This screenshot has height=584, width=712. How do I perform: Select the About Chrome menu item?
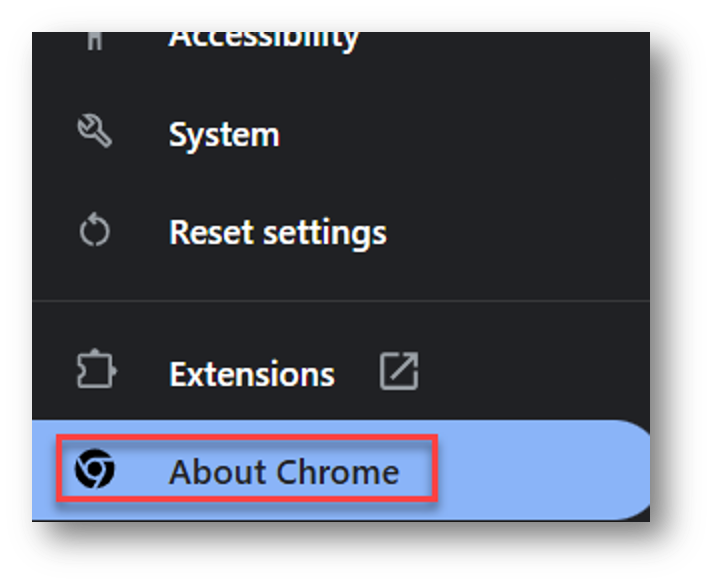[x=283, y=471]
